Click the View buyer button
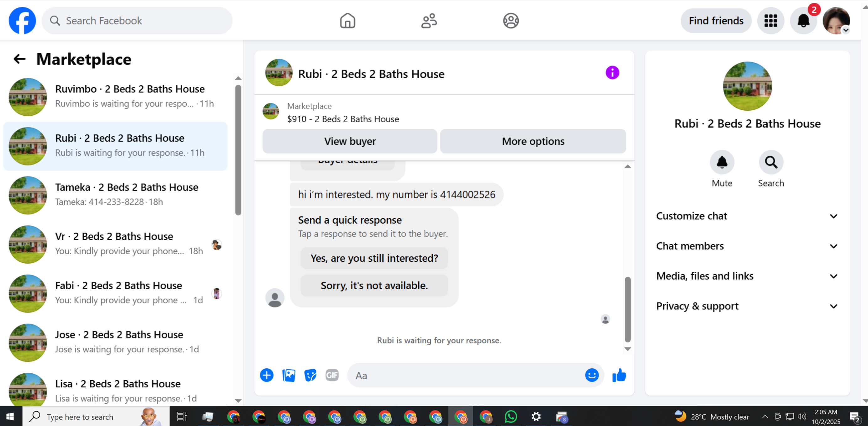 350,141
